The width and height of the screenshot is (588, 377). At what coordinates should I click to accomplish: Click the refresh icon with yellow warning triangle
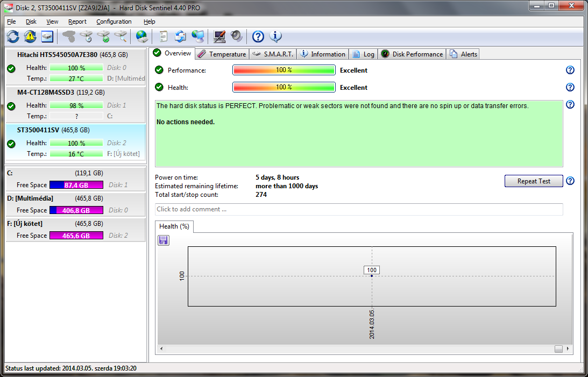pos(30,37)
